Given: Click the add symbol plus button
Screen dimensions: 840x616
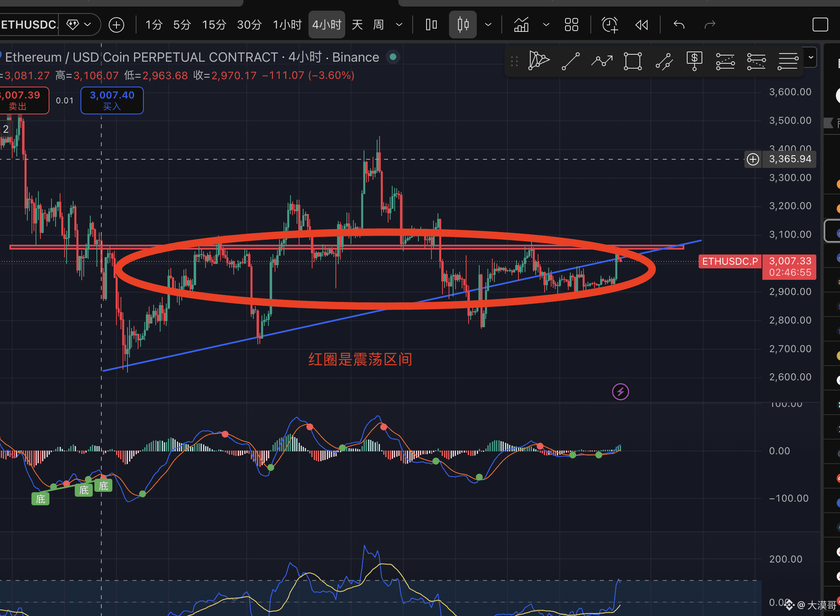Looking at the screenshot, I should pyautogui.click(x=116, y=25).
